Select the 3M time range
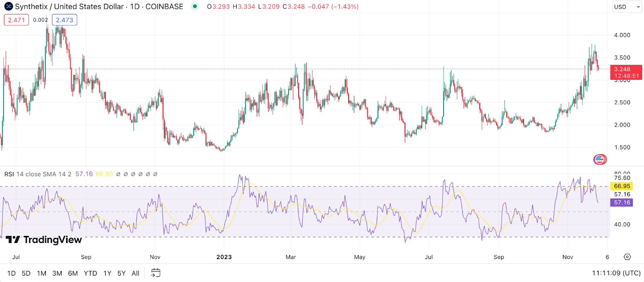 (57, 273)
